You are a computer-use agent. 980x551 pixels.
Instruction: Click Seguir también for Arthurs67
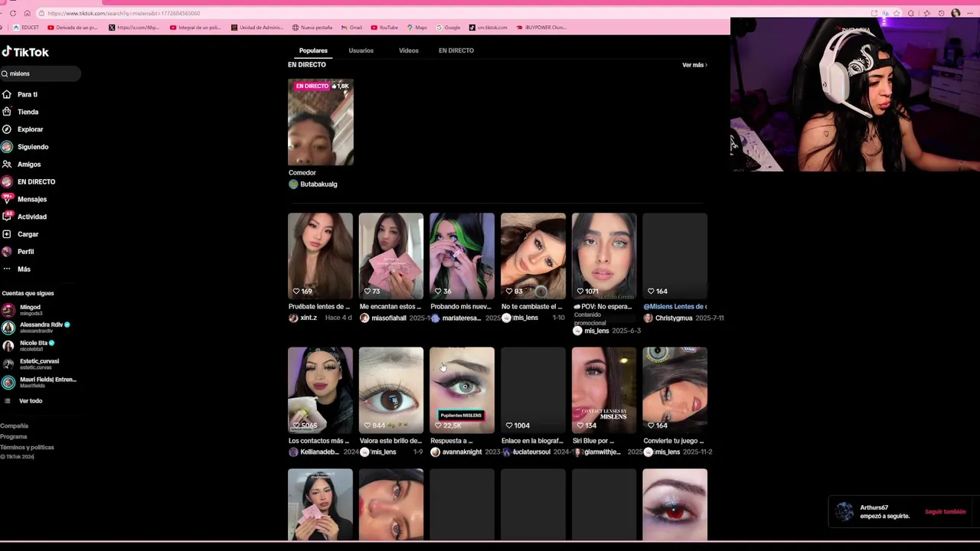(x=945, y=512)
